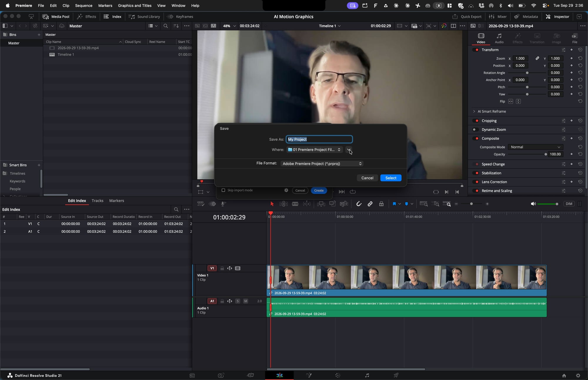Click the green volume slider
Image resolution: width=588 pixels, height=380 pixels.
coord(548,204)
